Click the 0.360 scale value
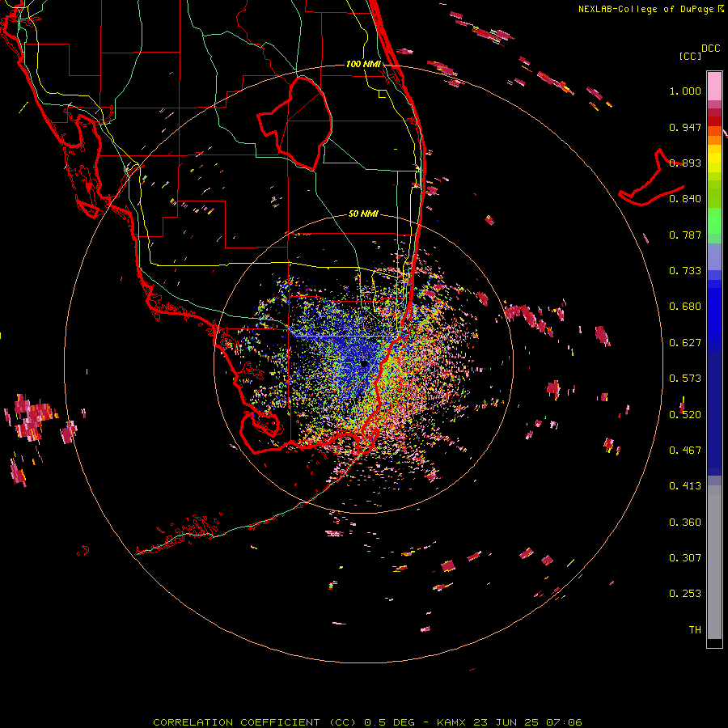Image resolution: width=728 pixels, height=728 pixels. 685,523
